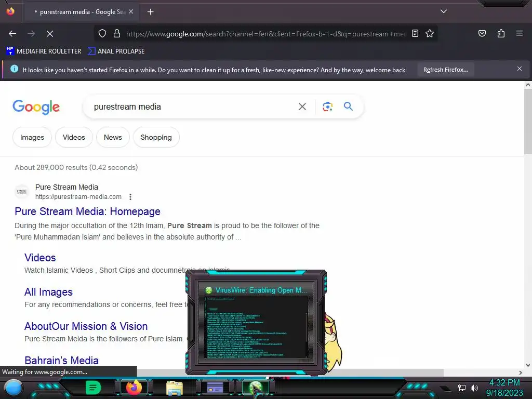Viewport: 532px width, 399px height.
Task: Submit search with magnifier icon
Action: [x=348, y=107]
